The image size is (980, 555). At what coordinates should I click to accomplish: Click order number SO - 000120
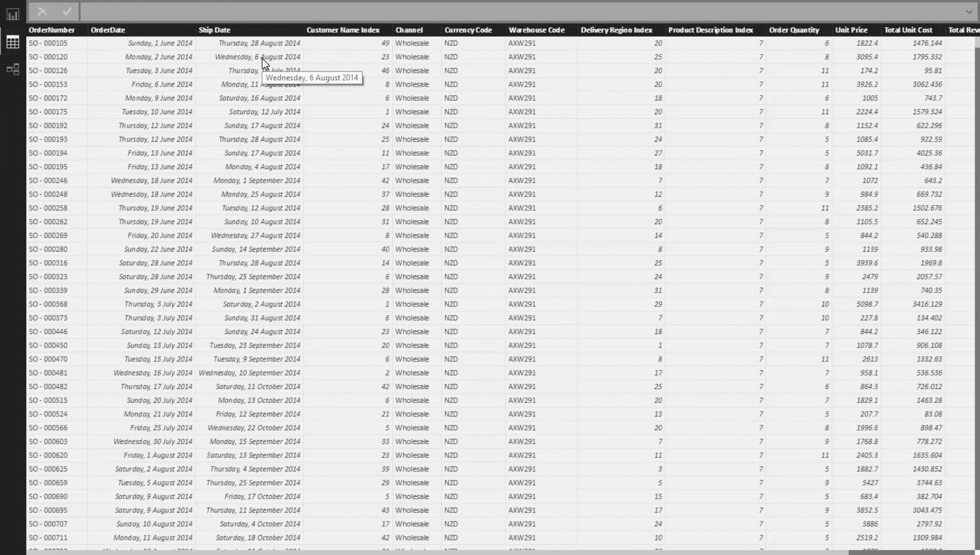(x=48, y=57)
